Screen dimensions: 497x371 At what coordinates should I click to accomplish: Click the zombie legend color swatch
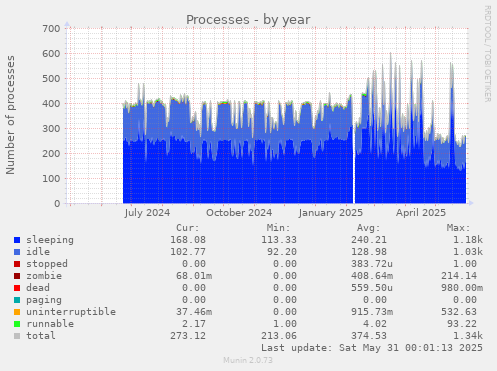point(17,276)
